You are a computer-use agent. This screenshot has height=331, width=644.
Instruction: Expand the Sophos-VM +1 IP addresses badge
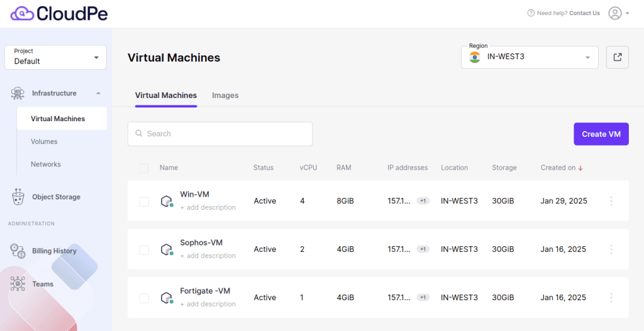tap(423, 249)
